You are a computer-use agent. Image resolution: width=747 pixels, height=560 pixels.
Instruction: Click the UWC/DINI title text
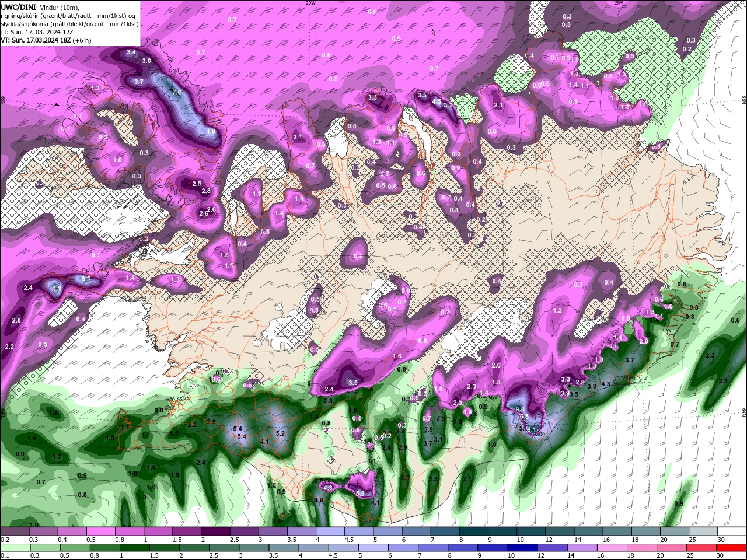coord(18,6)
